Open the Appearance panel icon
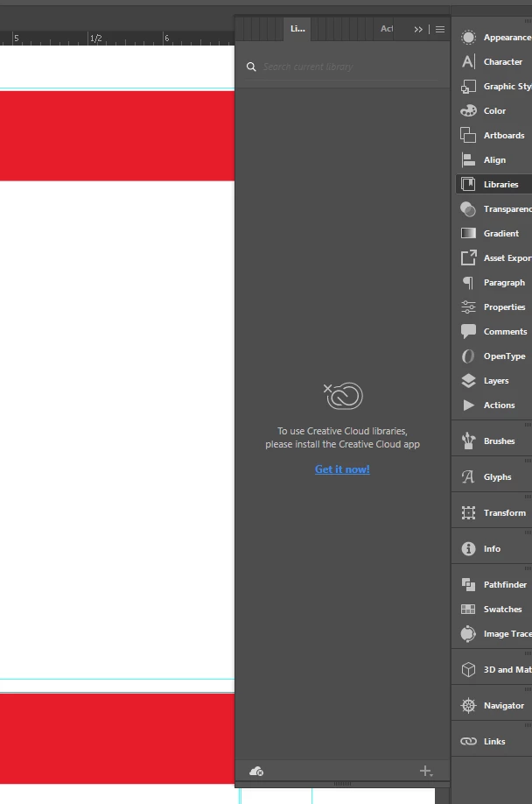Image resolution: width=532 pixels, height=804 pixels. coord(468,37)
